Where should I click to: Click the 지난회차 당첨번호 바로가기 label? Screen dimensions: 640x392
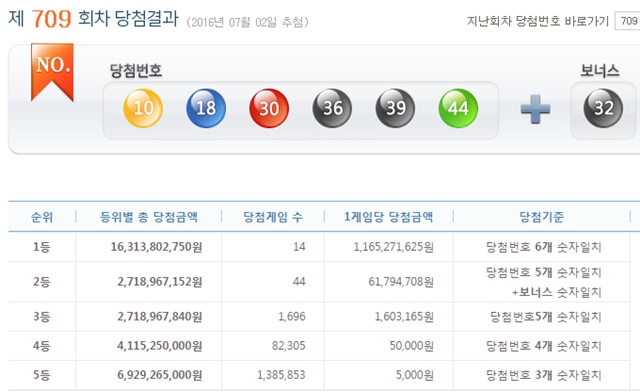click(538, 21)
